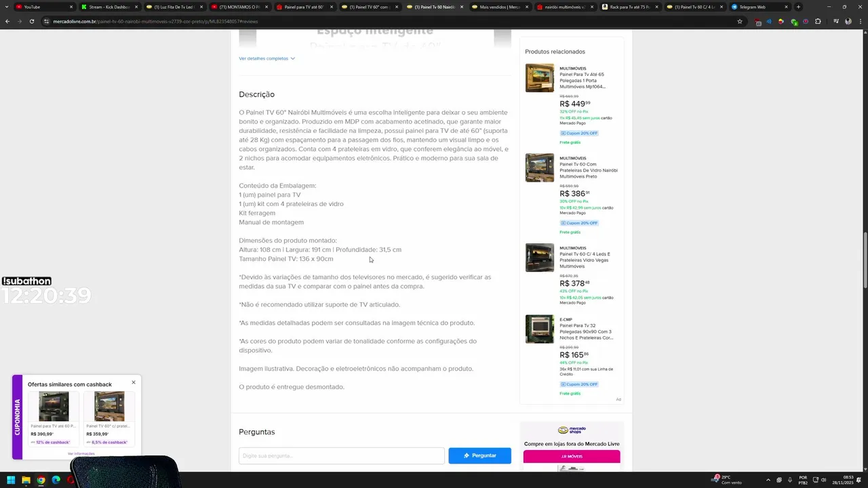Open Painel Para Tv 32 Polegadas product link
The height and width of the screenshot is (488, 868).
(x=586, y=331)
